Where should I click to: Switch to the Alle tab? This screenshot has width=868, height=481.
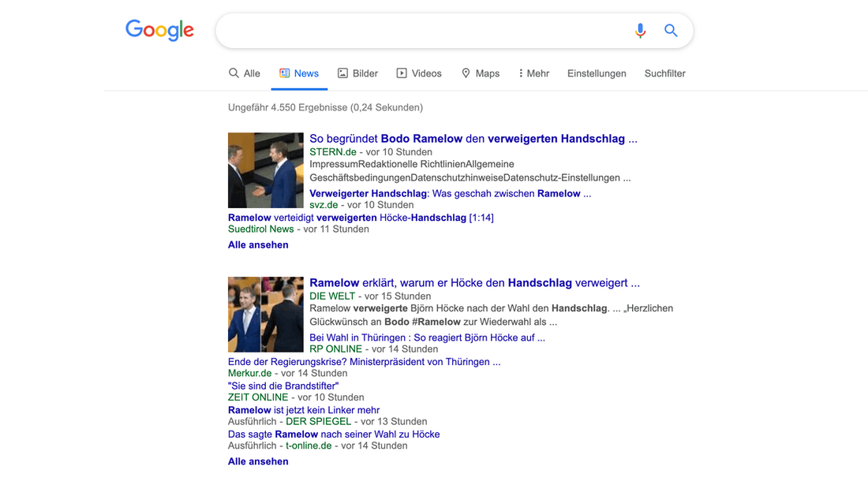click(x=245, y=73)
